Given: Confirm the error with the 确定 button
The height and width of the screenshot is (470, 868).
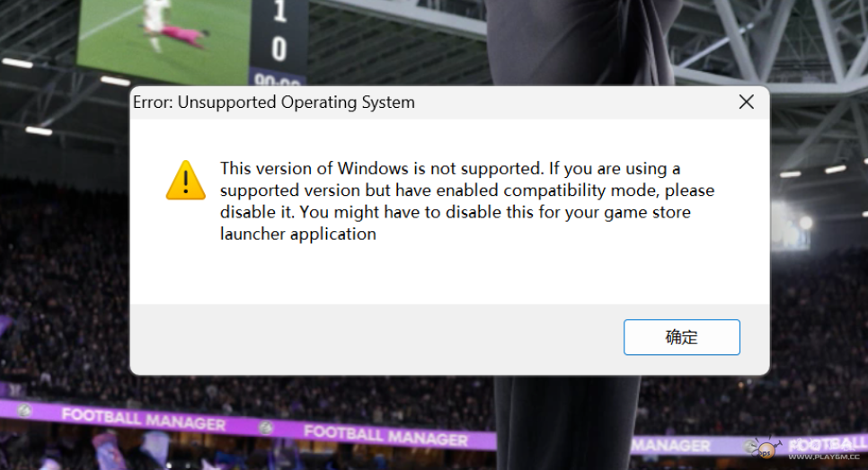Looking at the screenshot, I should tap(681, 337).
